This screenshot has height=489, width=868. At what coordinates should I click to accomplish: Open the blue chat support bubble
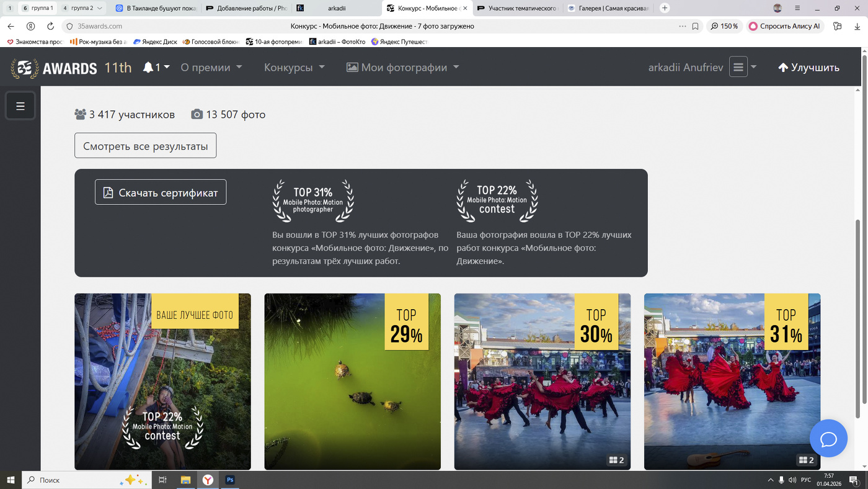(828, 439)
